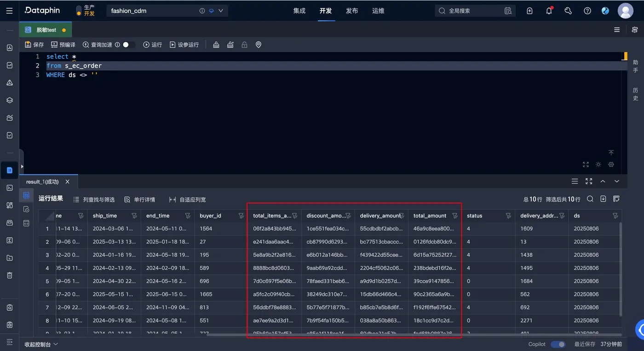This screenshot has width=644, height=351.
Task: Collapse the console via 收起控制台
Action: pyautogui.click(x=41, y=344)
